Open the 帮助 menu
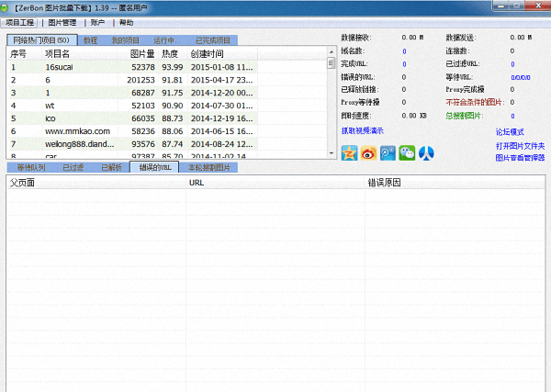Image resolution: width=551 pixels, height=392 pixels. point(126,22)
